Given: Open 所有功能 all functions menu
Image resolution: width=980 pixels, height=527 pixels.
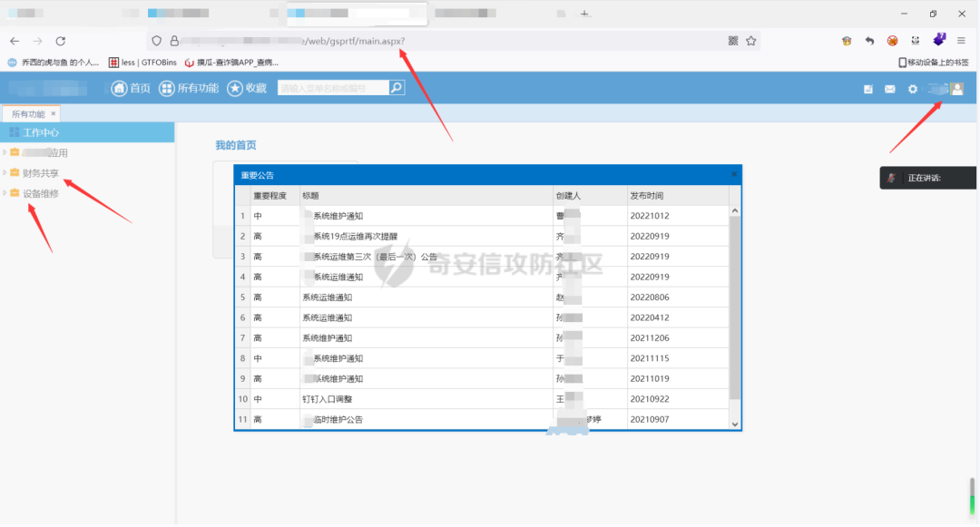Looking at the screenshot, I should coord(189,89).
